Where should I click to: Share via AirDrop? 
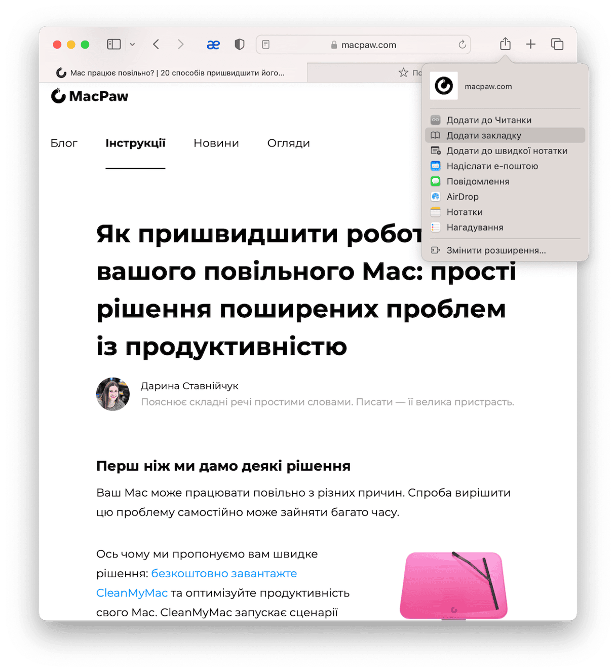(505, 197)
